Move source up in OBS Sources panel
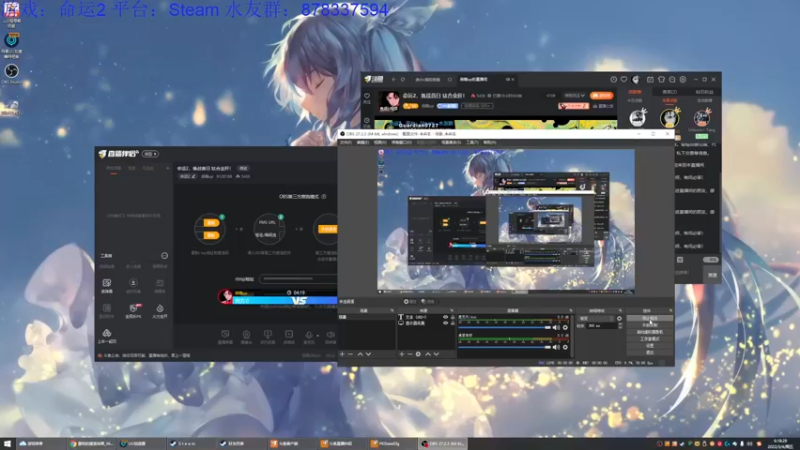This screenshot has width=800, height=450. [428, 354]
